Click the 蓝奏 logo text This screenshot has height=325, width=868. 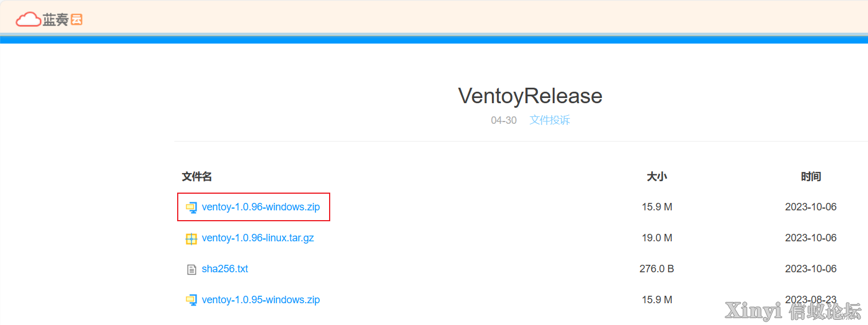(56, 20)
